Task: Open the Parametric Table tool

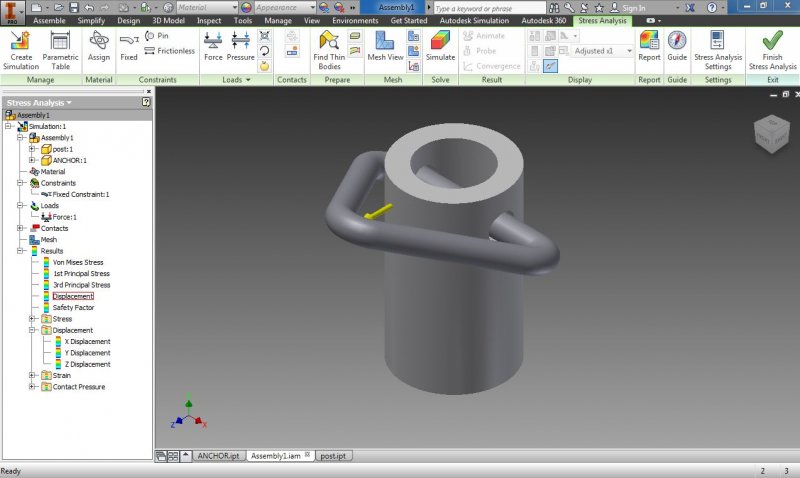Action: [60, 47]
